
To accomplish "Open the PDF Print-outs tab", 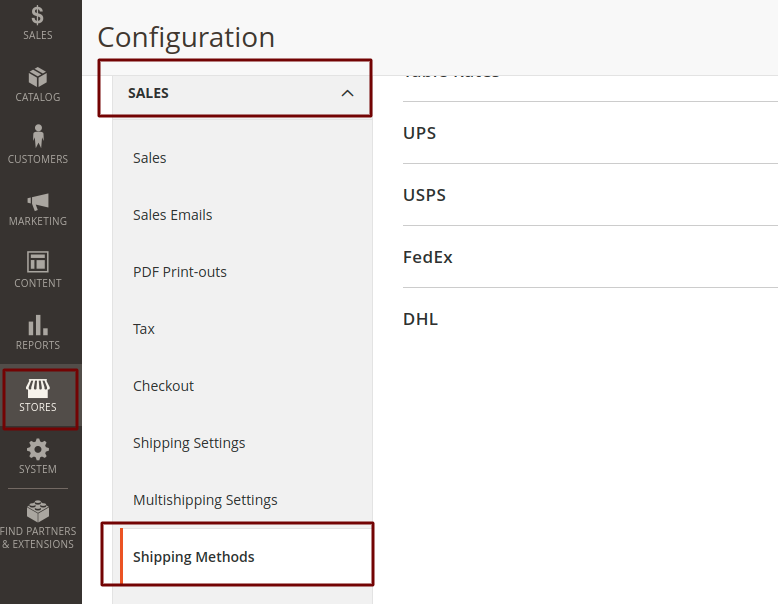I will (x=180, y=272).
